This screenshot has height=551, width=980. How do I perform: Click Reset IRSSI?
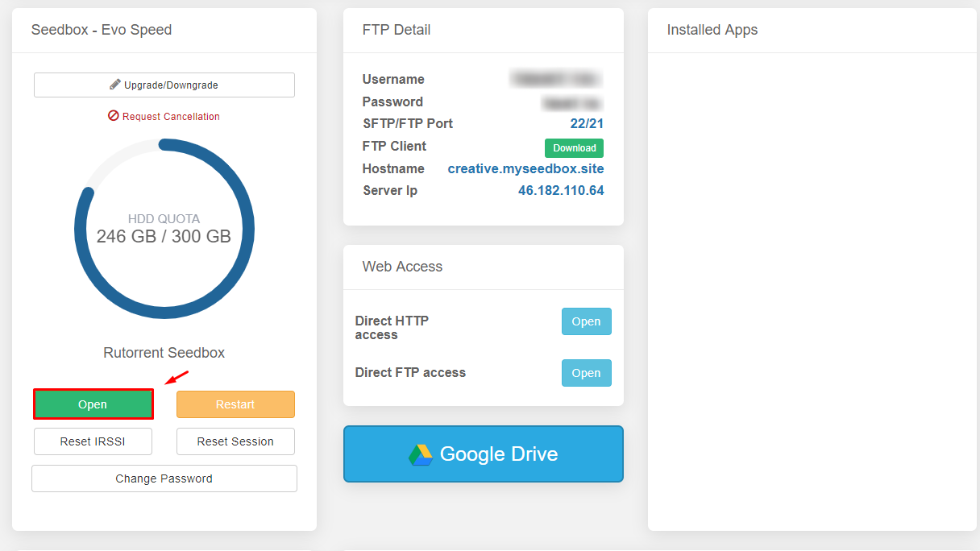[93, 441]
